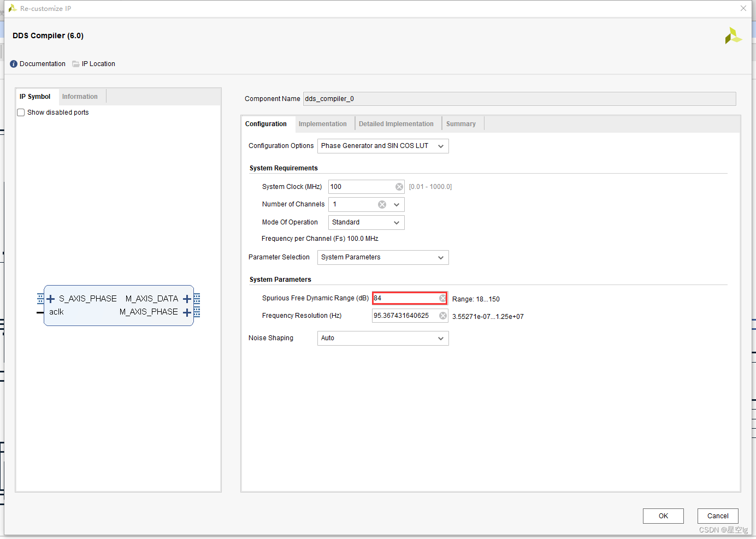Switch to the Configuration tab
Image resolution: width=756 pixels, height=539 pixels.
click(x=266, y=124)
